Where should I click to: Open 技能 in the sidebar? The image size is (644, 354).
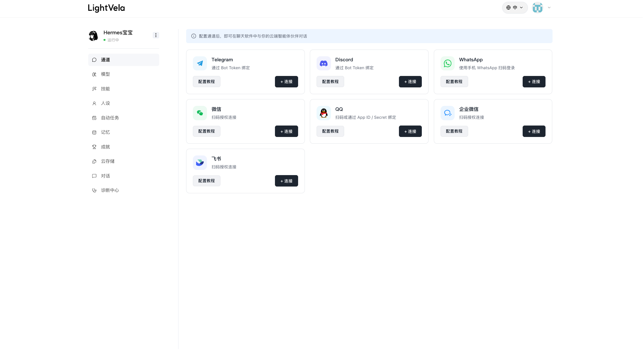(124, 89)
